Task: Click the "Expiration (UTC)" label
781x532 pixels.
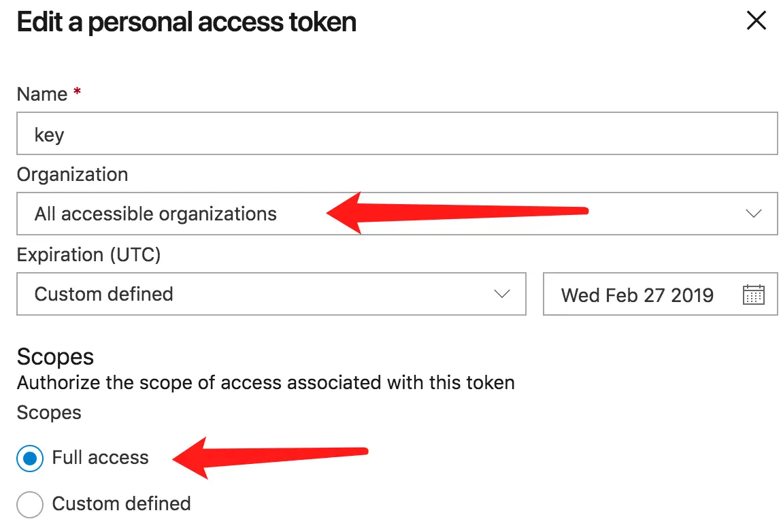Action: (x=88, y=255)
